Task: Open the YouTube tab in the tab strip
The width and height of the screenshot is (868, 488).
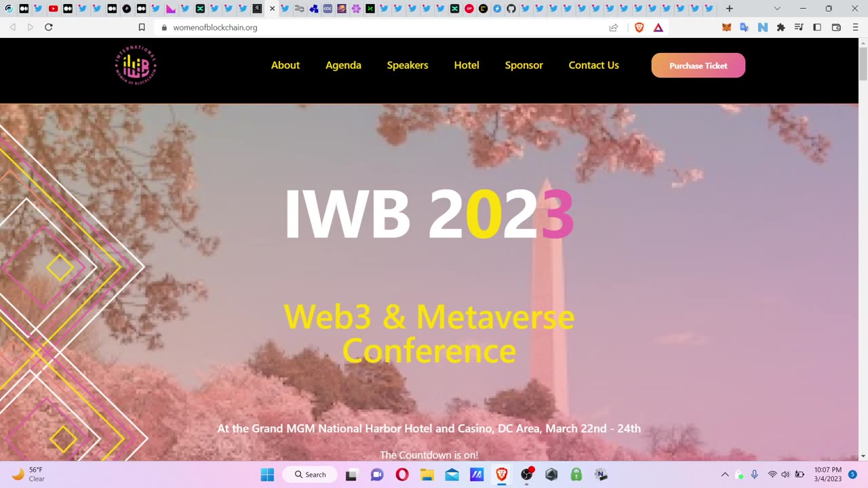Action: pyautogui.click(x=53, y=9)
